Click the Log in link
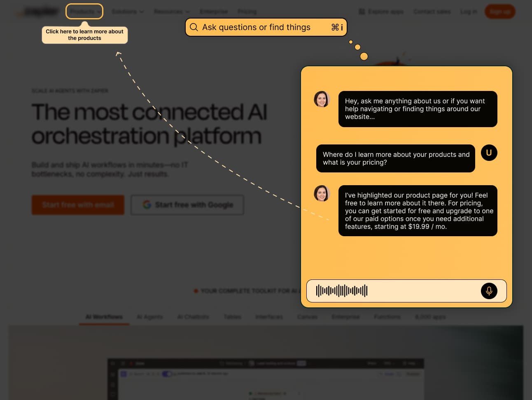Screen dimensions: 532x400 [x=469, y=12]
